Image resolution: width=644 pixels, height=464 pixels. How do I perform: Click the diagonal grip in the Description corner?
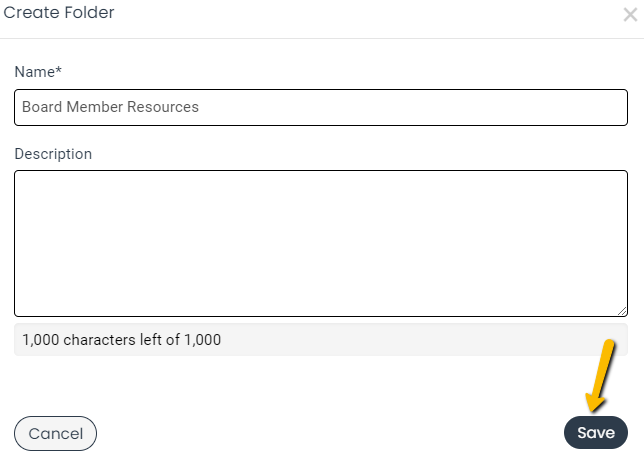(622, 311)
